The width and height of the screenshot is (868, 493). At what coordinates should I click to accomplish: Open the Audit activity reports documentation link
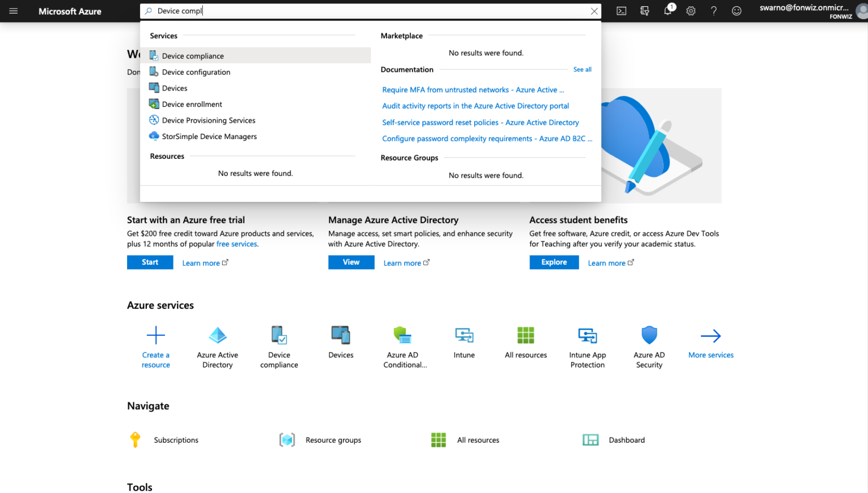[x=475, y=106]
